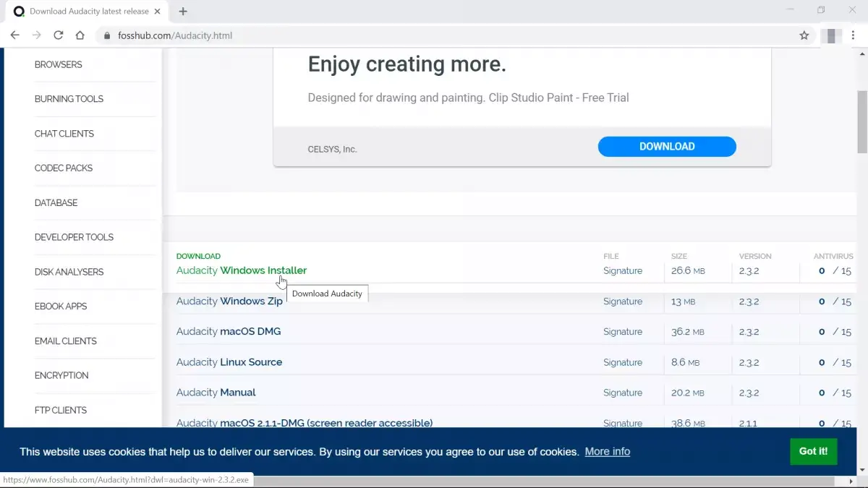Open antivirus result for Windows Installer

[835, 270]
